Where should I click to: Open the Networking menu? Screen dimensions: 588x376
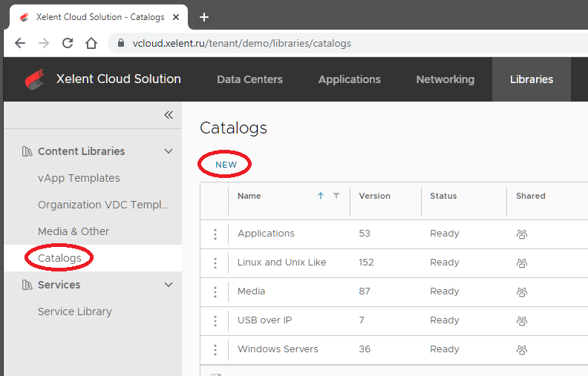click(445, 79)
